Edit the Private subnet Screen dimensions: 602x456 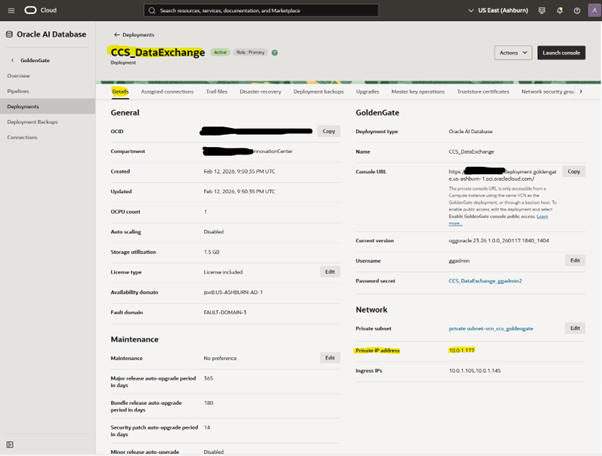[575, 328]
